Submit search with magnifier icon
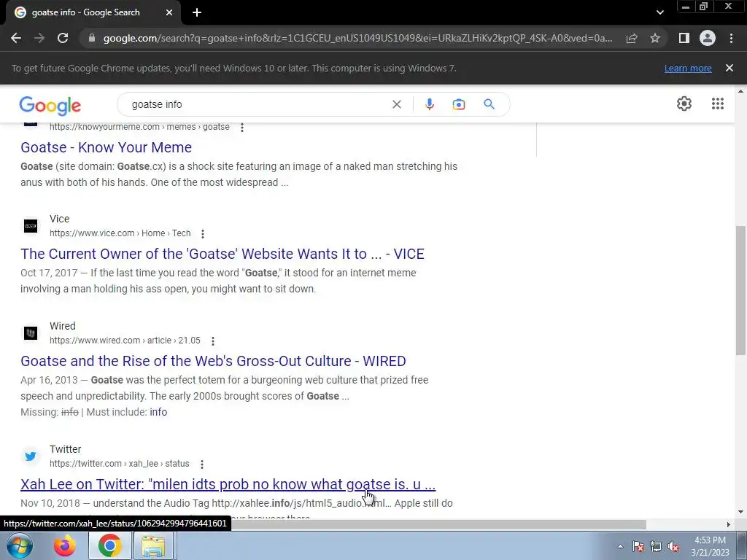 pos(489,104)
